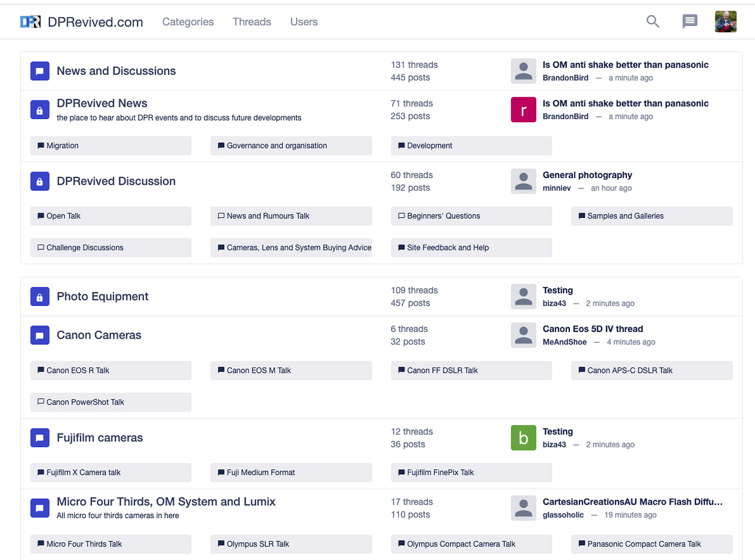Image resolution: width=755 pixels, height=560 pixels.
Task: View minniev's user profile
Action: click(556, 188)
